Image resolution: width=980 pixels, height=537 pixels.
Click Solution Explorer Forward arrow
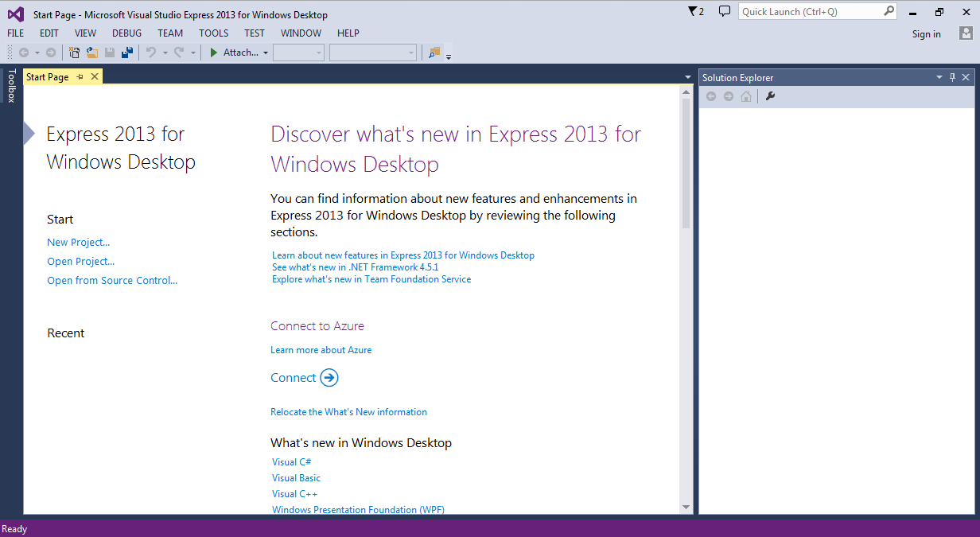click(729, 96)
